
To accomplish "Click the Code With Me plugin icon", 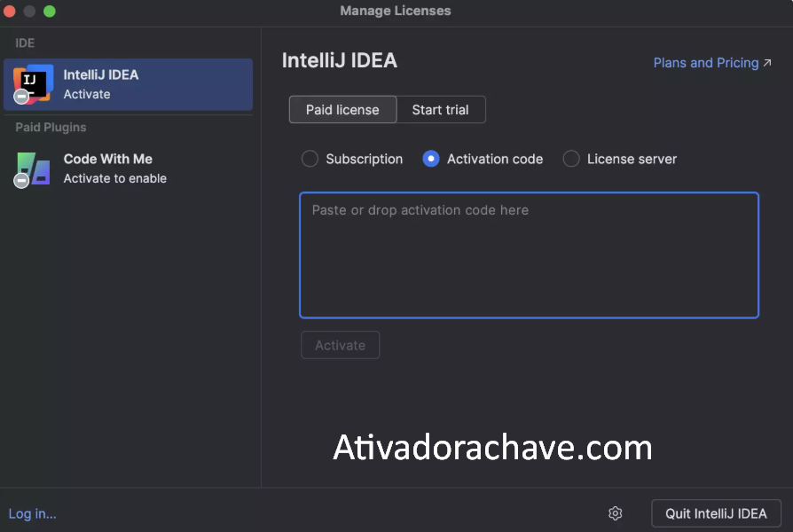I will (x=33, y=168).
